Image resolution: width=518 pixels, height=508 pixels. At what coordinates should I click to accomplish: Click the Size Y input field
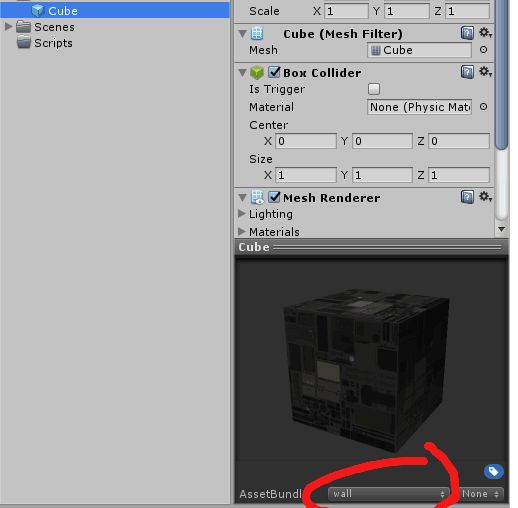pyautogui.click(x=382, y=175)
